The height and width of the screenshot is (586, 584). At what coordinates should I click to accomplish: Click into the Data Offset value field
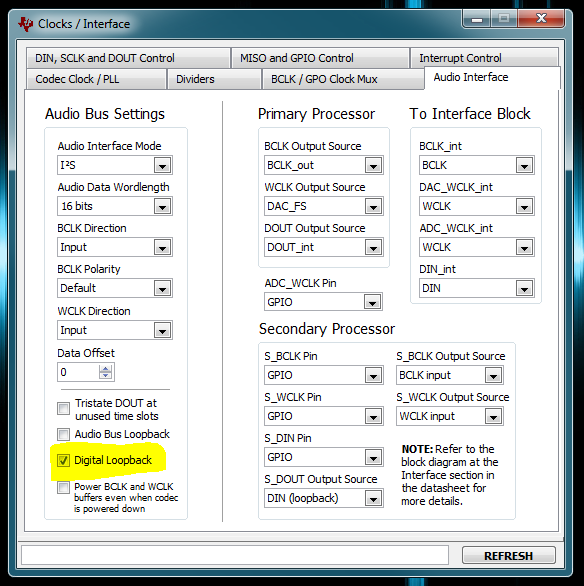click(x=78, y=372)
